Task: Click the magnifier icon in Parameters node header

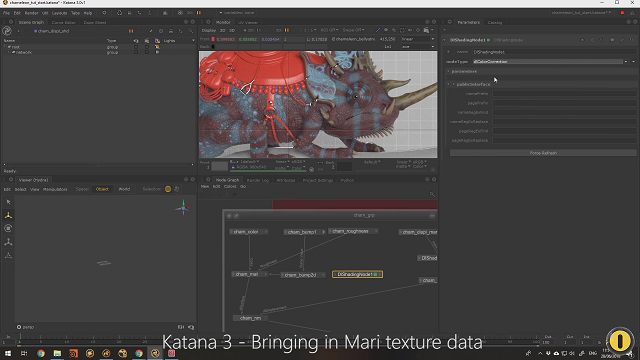Action: 632,40
